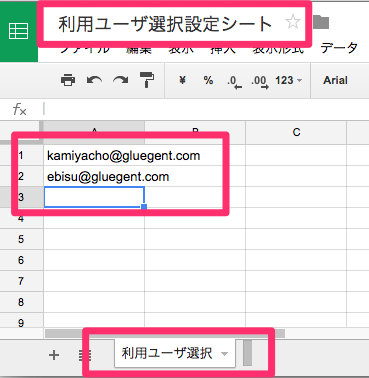Click the redo arrow icon

(x=120, y=80)
